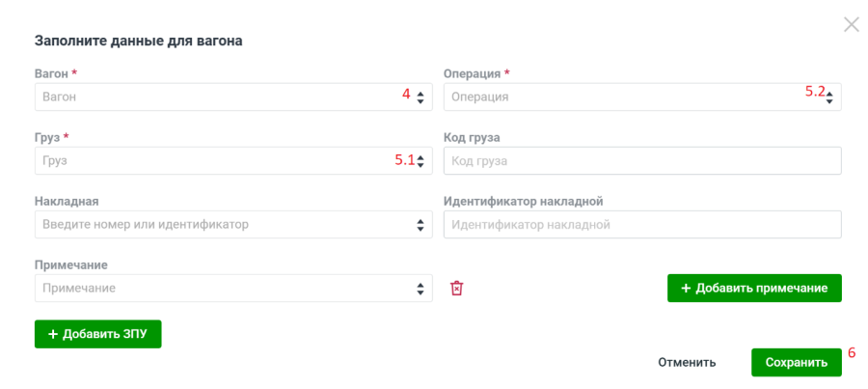Click the Вагон field label text
Screen dimensions: 868x389
(50, 73)
